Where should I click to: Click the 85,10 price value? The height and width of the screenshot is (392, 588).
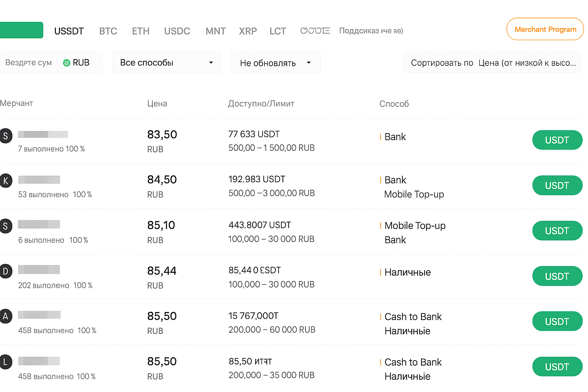click(x=161, y=225)
